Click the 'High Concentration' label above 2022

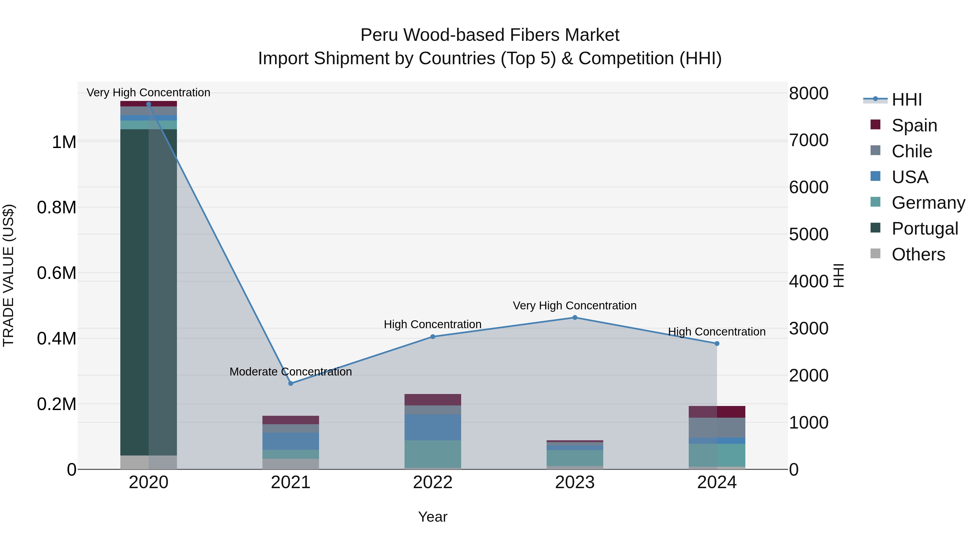(433, 324)
